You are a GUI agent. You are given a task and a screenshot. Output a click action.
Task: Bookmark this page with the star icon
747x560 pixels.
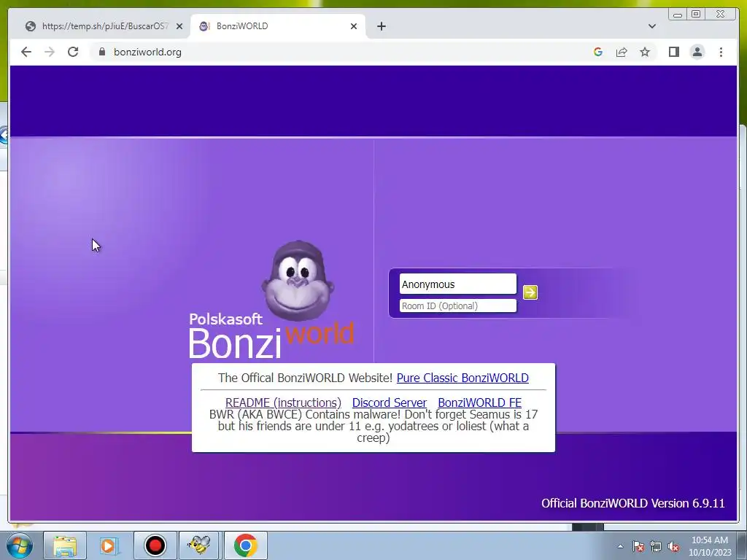click(x=645, y=52)
